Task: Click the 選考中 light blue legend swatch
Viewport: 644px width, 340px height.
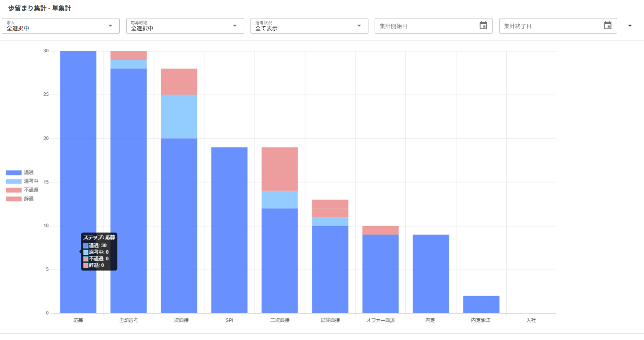Action: click(x=14, y=181)
